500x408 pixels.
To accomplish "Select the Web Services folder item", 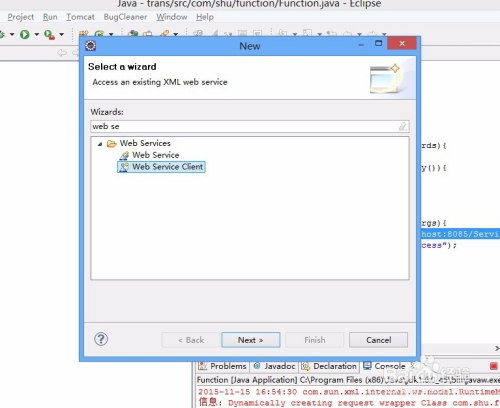I will coord(145,143).
